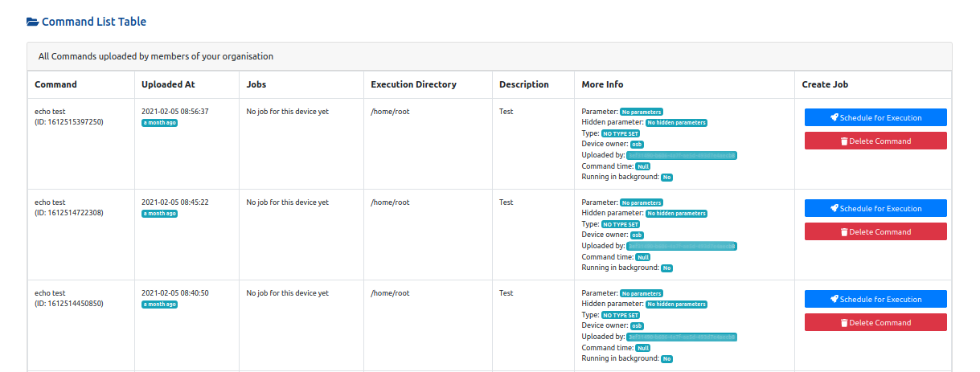980x372 pixels.
Task: Click the folder icon beside Command List Table
Action: click(32, 22)
